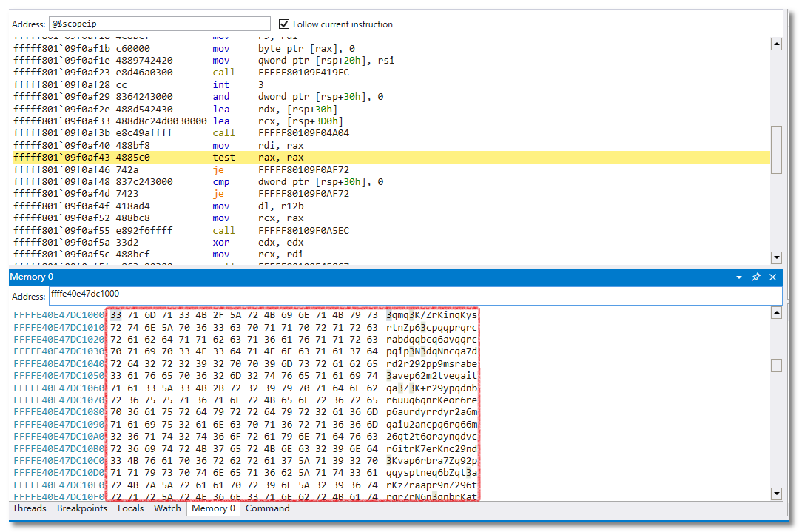
Task: Switch to the Threads tab
Action: 29,508
